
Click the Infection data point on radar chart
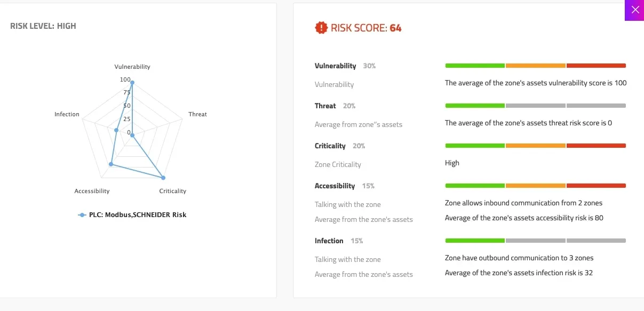[116, 130]
